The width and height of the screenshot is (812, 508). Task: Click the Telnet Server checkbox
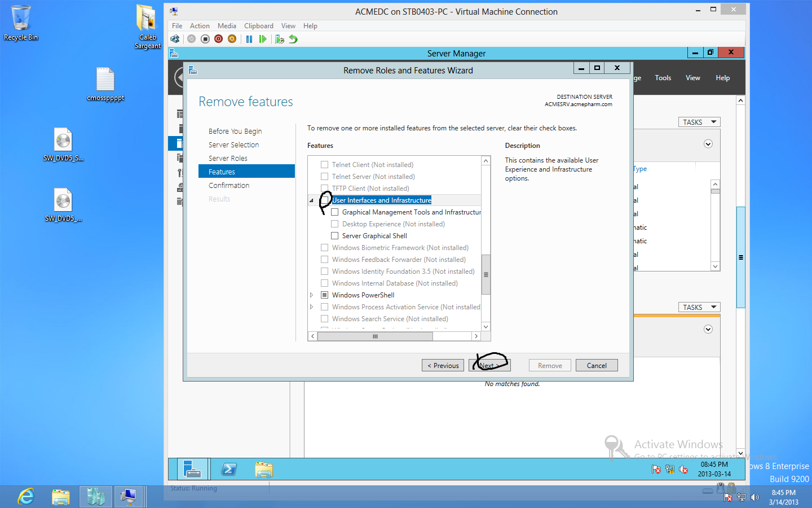pos(325,177)
